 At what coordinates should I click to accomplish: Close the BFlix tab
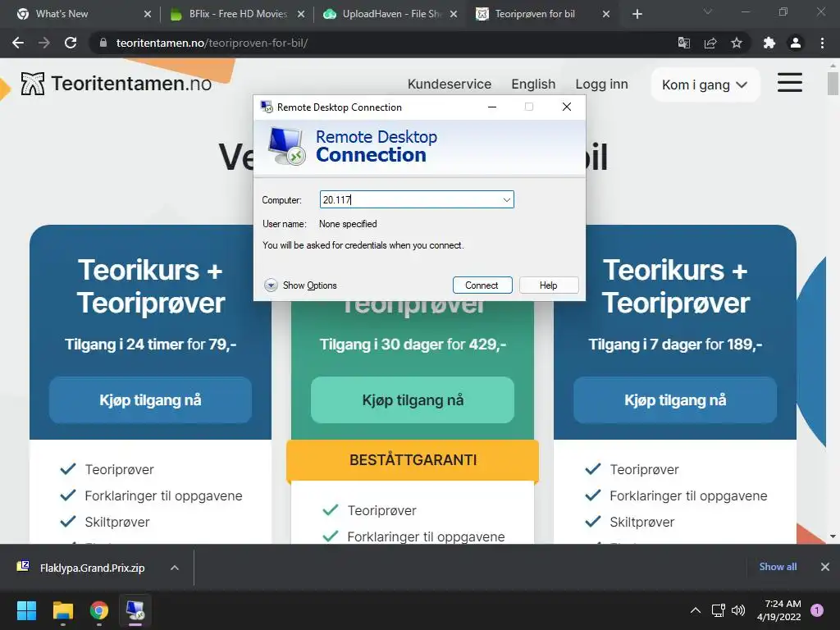[301, 14]
